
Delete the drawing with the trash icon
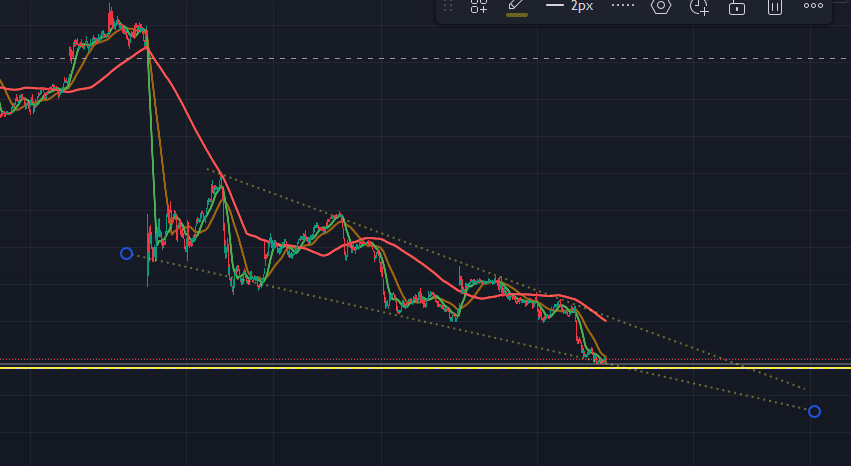coord(774,7)
